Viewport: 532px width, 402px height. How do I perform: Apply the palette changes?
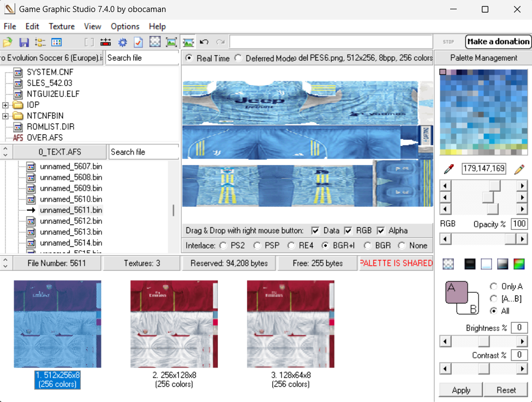point(461,390)
